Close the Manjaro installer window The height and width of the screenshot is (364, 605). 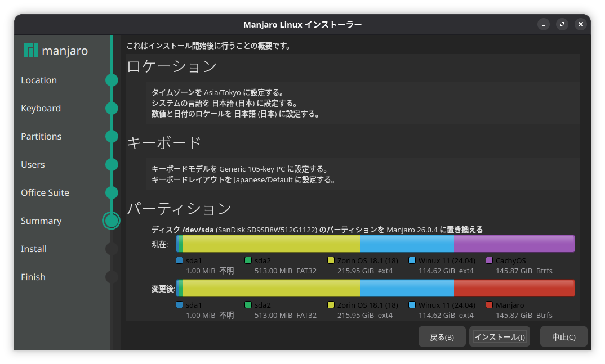pyautogui.click(x=580, y=24)
